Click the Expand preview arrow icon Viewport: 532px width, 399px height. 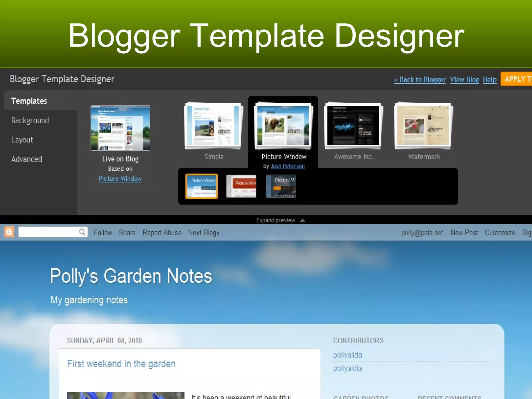click(303, 220)
